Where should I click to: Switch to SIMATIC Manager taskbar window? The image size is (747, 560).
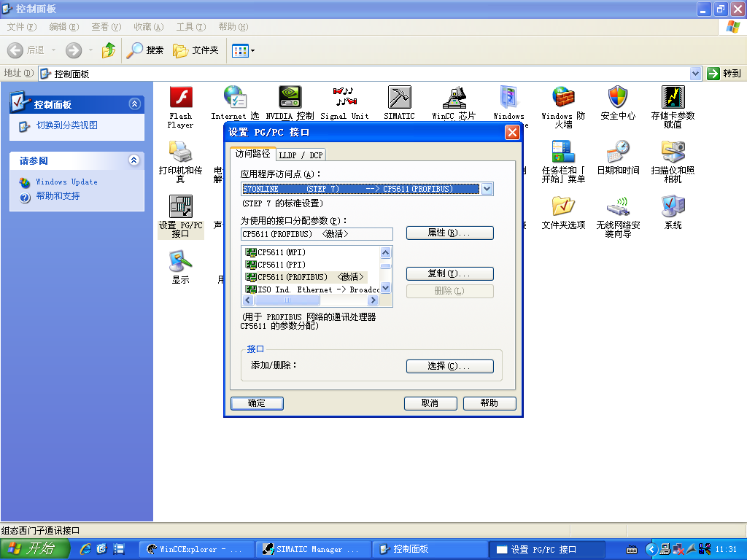point(313,549)
